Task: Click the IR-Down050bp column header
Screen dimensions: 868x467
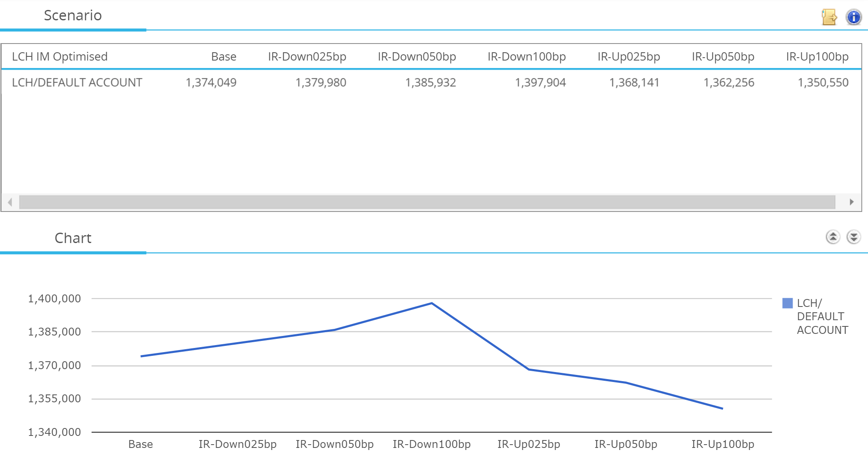Action: coord(417,56)
